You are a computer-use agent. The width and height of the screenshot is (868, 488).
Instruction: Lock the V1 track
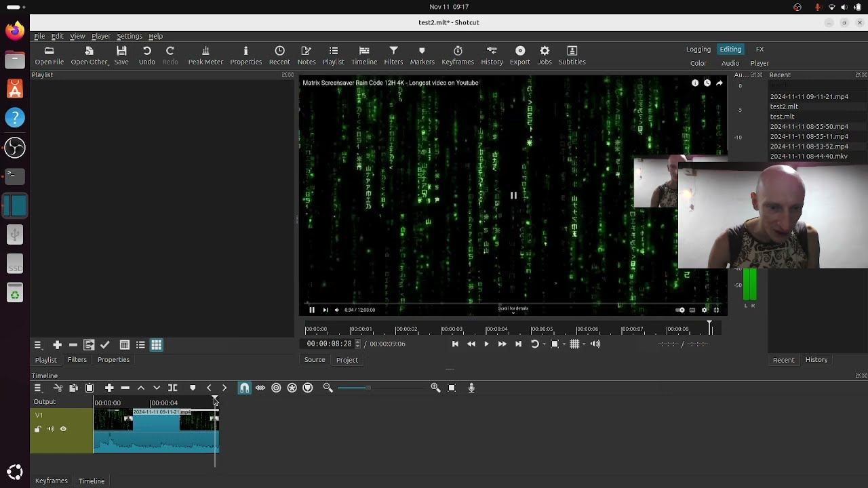(38, 429)
